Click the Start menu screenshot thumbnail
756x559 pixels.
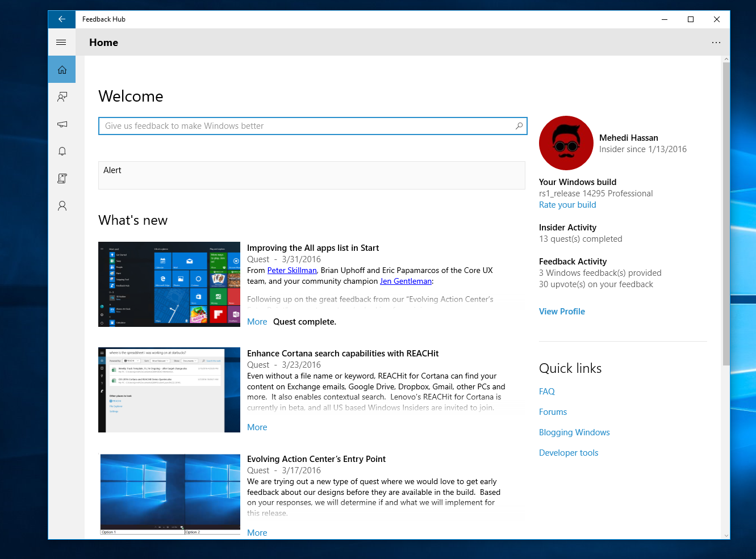[169, 284]
